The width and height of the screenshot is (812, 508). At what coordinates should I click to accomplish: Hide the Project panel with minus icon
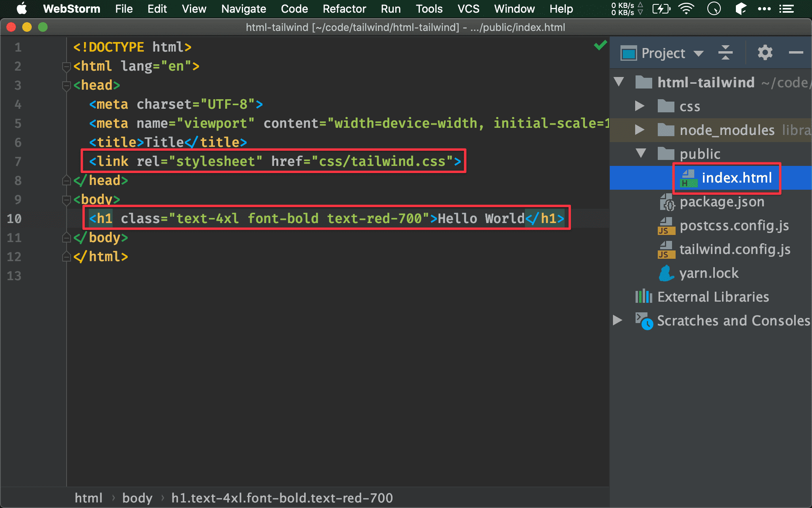(796, 52)
